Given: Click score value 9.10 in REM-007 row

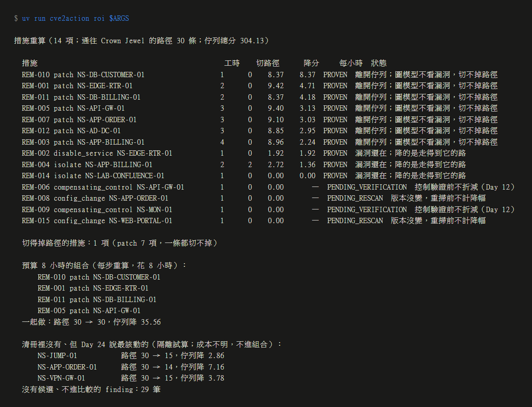Looking at the screenshot, I should click(x=276, y=120).
